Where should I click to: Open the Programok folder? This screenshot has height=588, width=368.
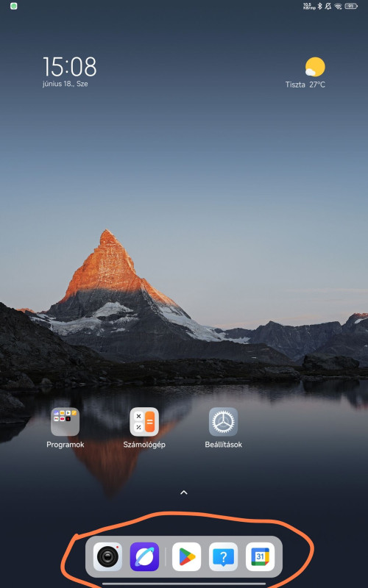(65, 421)
